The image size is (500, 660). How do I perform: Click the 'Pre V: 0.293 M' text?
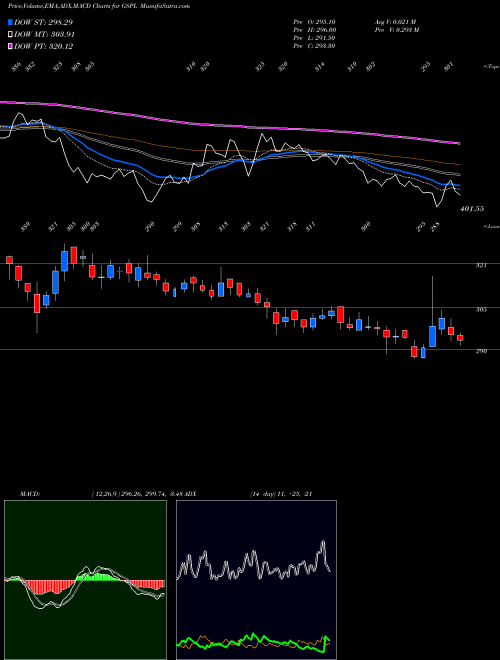coord(396,30)
